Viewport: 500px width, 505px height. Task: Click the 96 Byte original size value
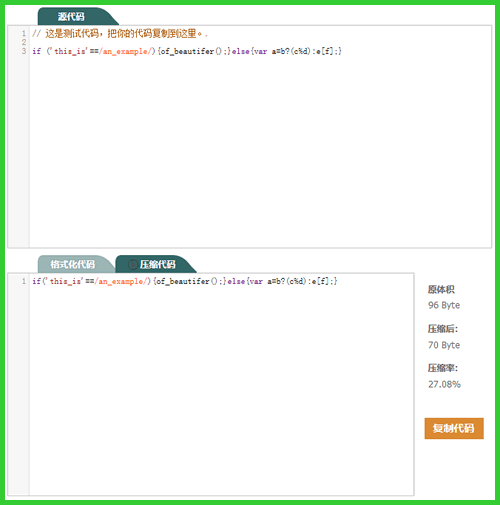click(444, 305)
